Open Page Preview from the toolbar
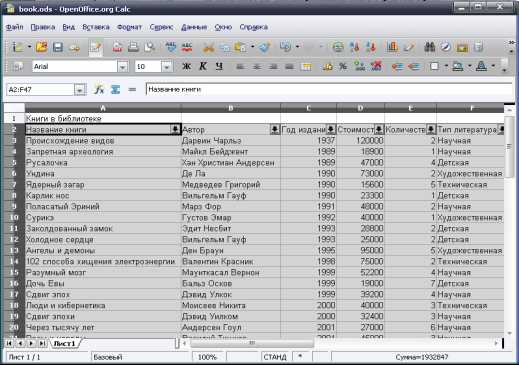This screenshot has height=365, width=519. click(x=150, y=47)
